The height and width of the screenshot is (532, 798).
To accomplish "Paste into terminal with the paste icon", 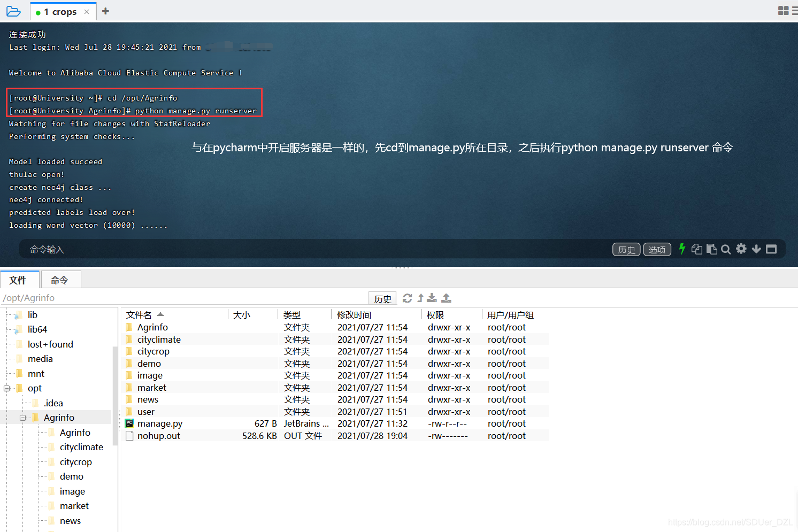I will point(711,249).
